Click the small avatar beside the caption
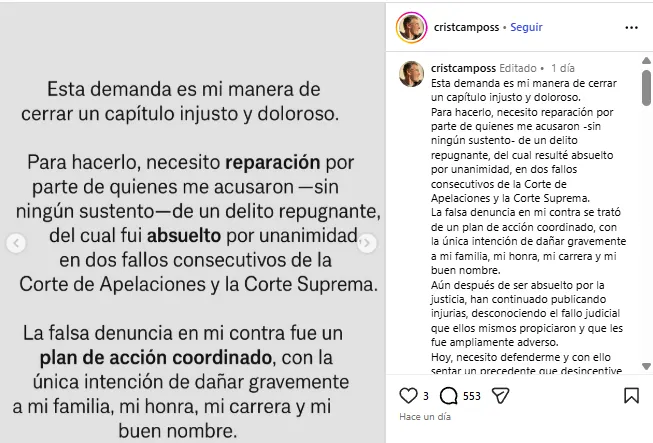The width and height of the screenshot is (653, 443). point(410,73)
